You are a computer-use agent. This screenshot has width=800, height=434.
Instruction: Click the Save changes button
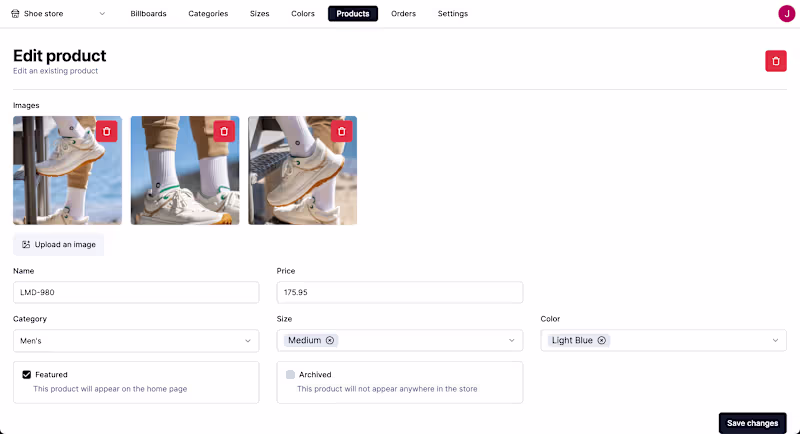752,423
